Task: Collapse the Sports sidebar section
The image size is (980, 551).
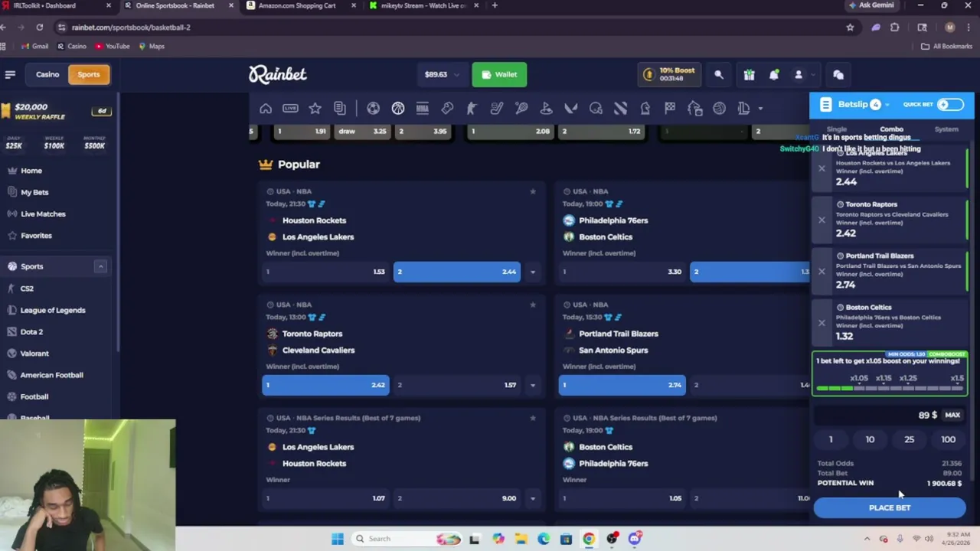Action: 100,266
